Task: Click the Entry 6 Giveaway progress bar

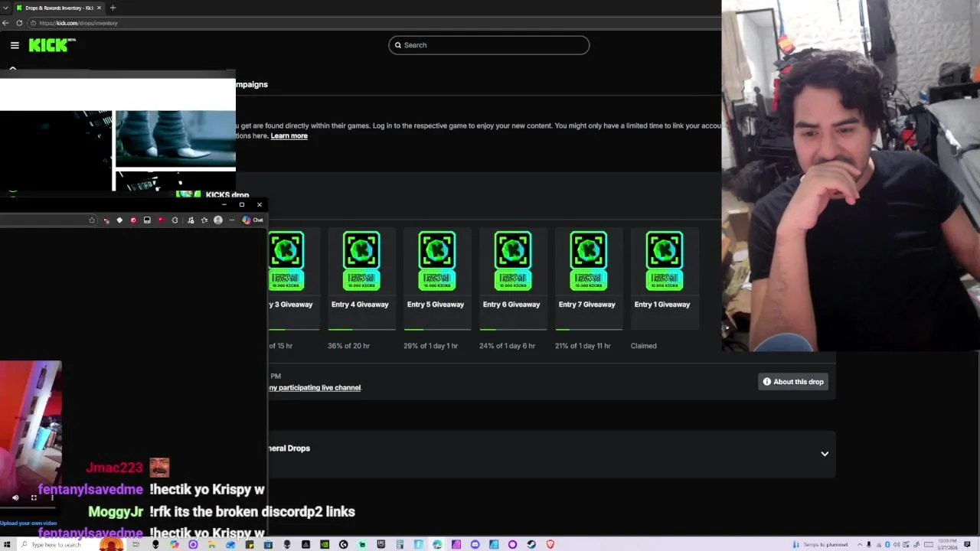Action: (513, 330)
